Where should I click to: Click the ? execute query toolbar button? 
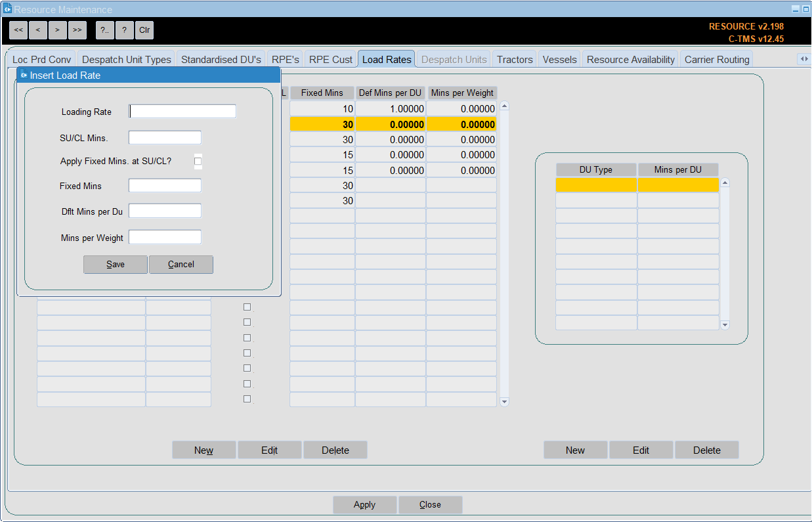(x=125, y=30)
